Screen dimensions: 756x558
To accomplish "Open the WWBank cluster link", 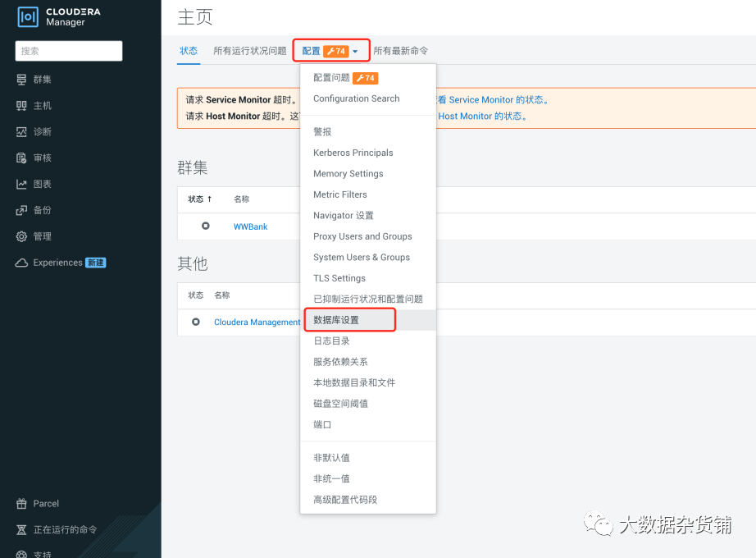I will tap(250, 226).
